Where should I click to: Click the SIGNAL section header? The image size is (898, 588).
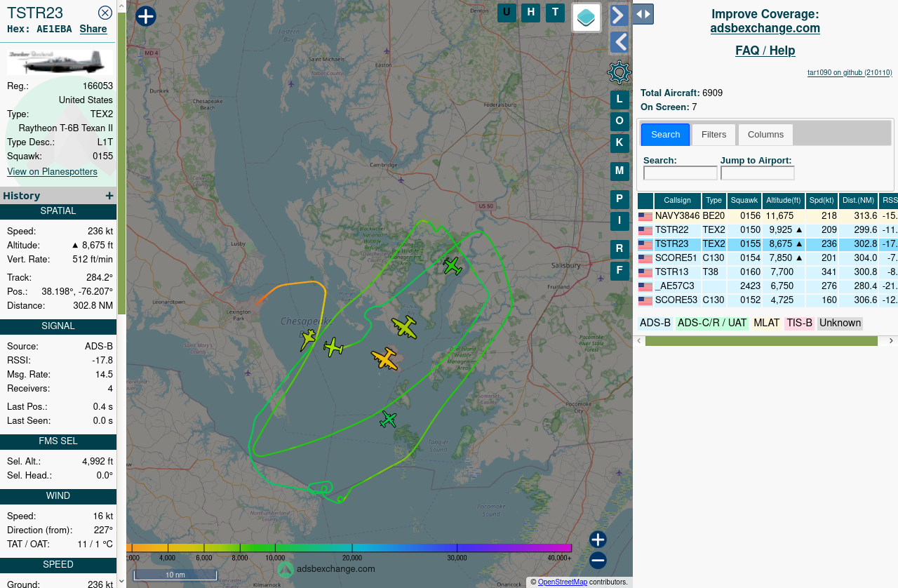tap(58, 326)
